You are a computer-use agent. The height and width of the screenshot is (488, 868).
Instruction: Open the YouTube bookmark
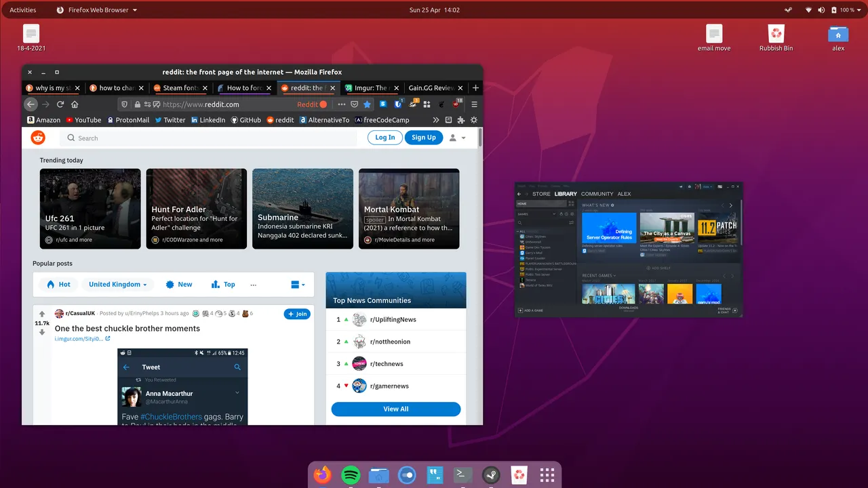83,120
